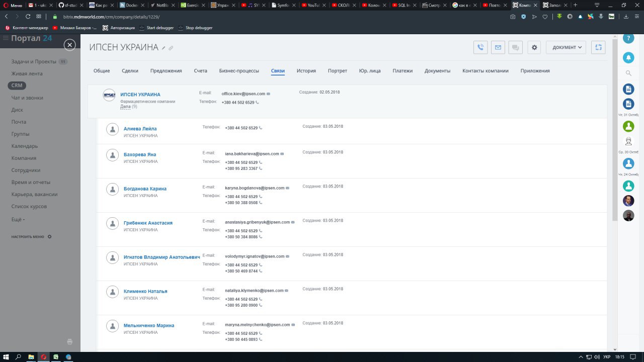Open Сотрудники in left menu
Screen dimensions: 644x362
click(x=26, y=170)
